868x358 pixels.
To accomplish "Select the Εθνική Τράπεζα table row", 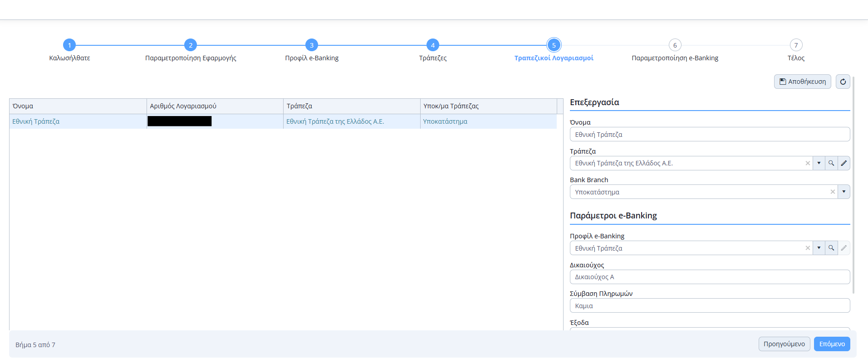I will click(x=77, y=121).
